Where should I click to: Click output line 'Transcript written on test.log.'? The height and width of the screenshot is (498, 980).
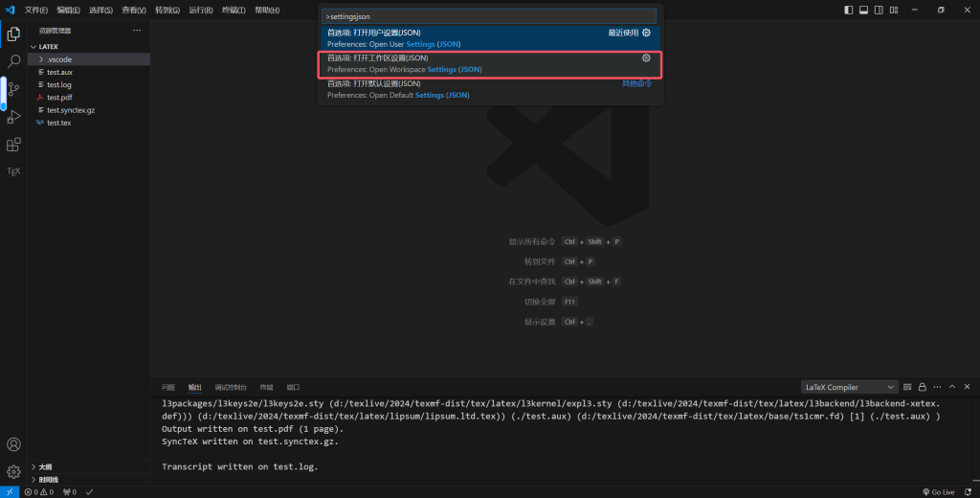point(240,466)
